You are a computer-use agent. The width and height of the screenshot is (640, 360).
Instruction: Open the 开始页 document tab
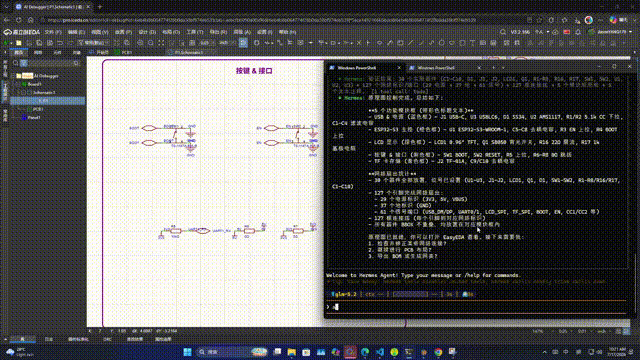(100, 53)
